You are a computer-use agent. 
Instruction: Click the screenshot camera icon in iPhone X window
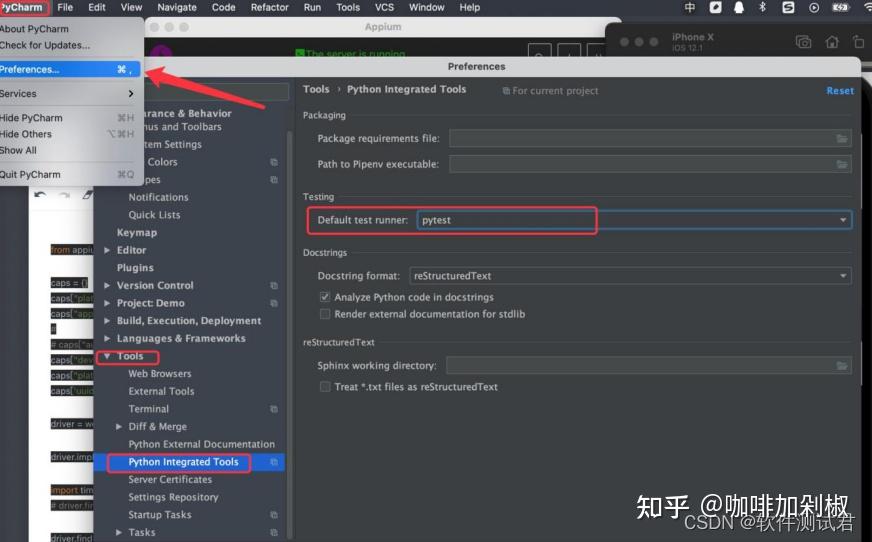click(x=804, y=42)
